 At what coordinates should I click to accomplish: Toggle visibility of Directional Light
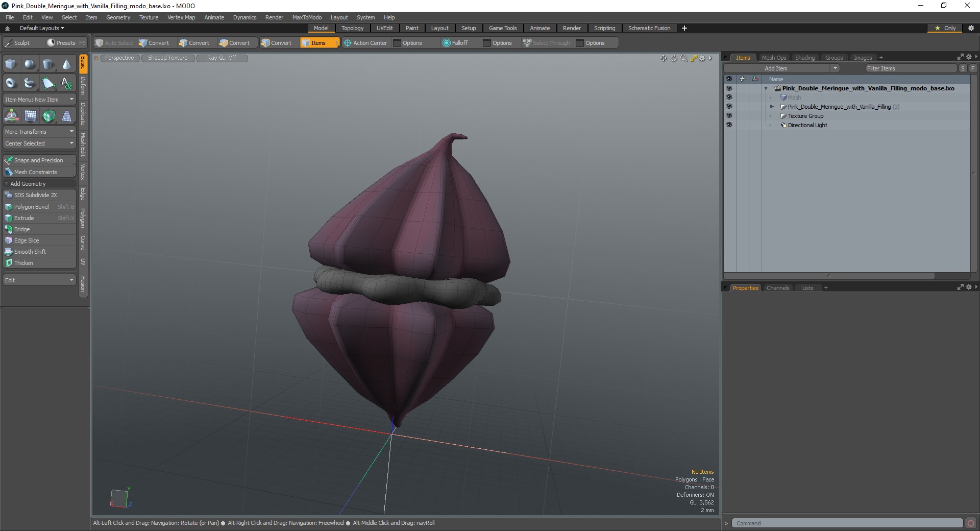(x=729, y=125)
